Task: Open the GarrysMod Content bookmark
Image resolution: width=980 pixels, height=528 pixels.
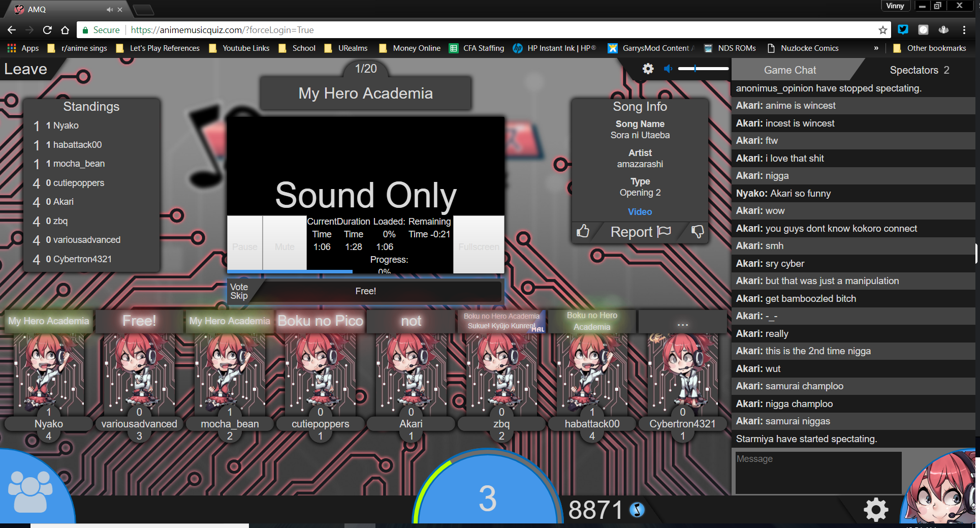Action: pyautogui.click(x=651, y=48)
